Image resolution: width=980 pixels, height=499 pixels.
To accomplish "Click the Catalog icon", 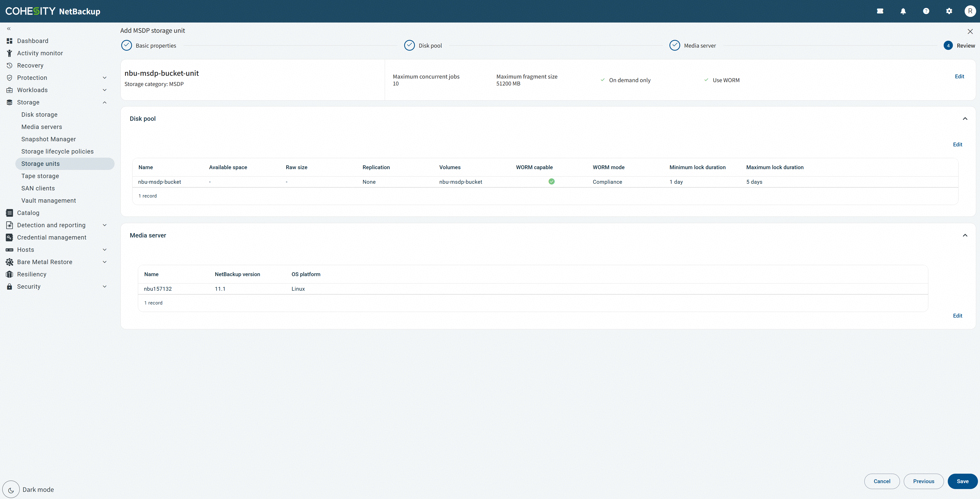I will [x=9, y=213].
